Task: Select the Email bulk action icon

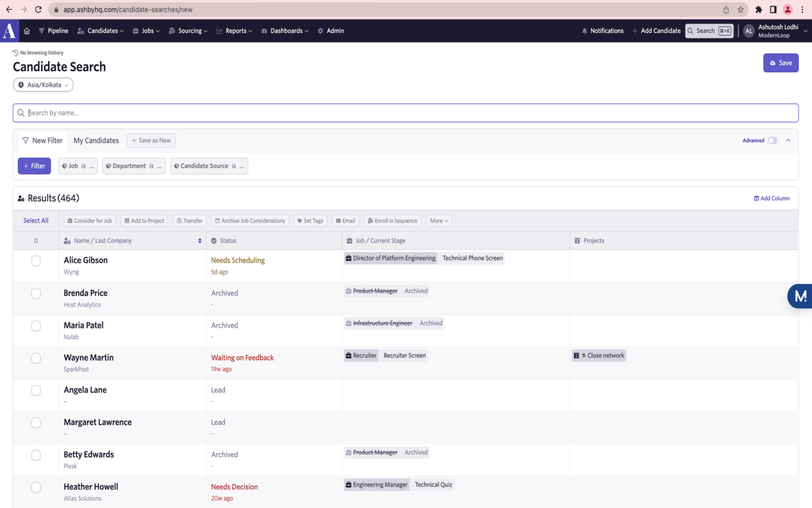Action: 345,220
